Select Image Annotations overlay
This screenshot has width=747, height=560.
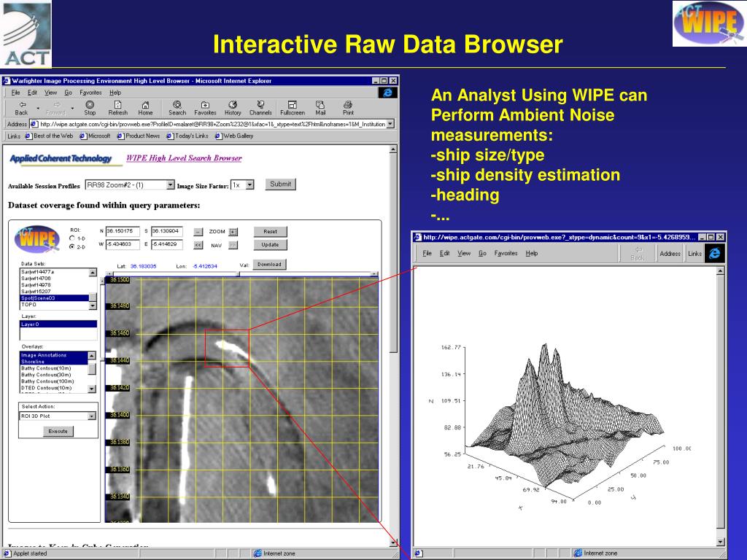pyautogui.click(x=54, y=355)
